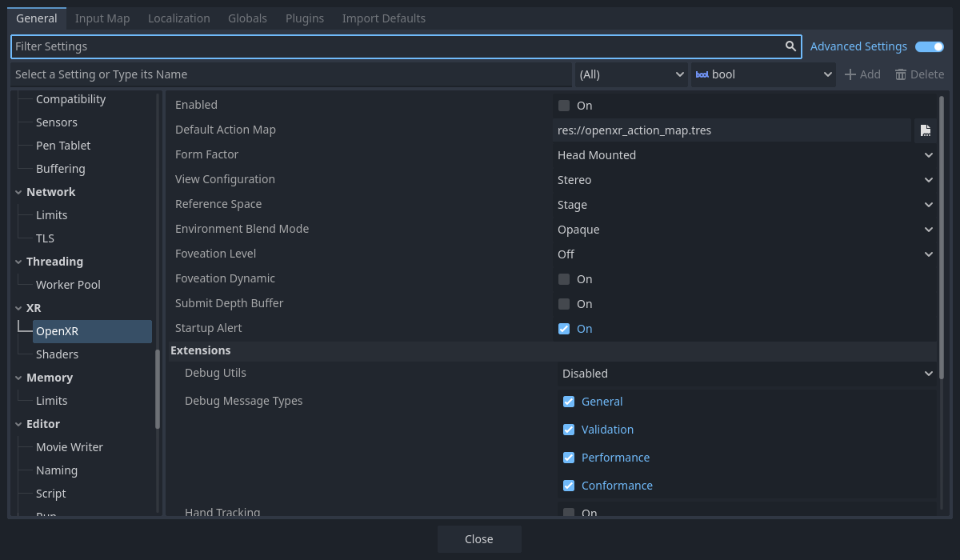The image size is (960, 560).
Task: Toggle the Advanced Settings switch
Action: (928, 46)
